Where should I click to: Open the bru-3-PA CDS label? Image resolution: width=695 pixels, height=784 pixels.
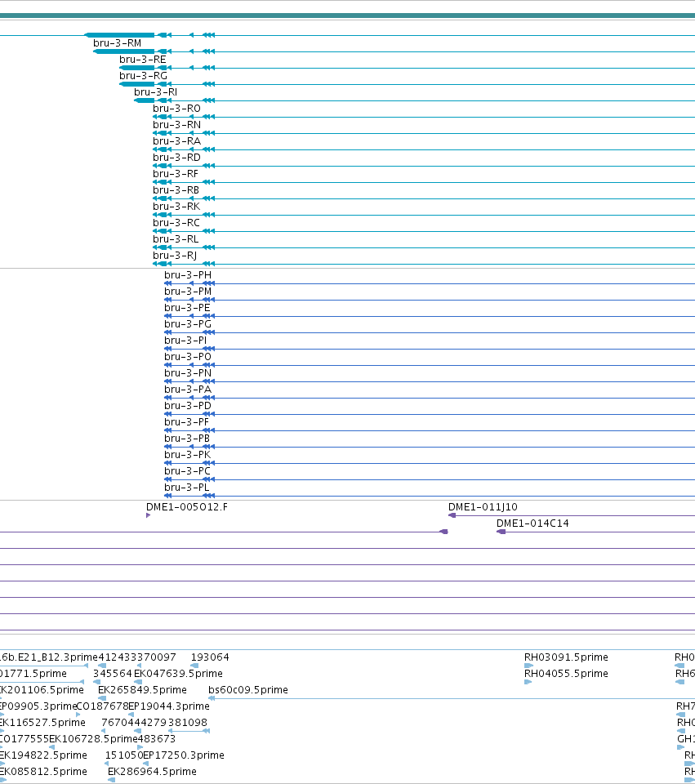coord(188,390)
